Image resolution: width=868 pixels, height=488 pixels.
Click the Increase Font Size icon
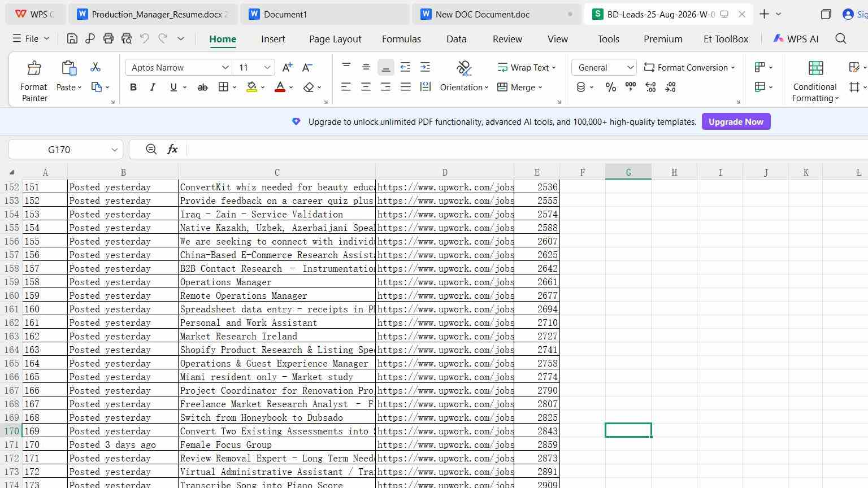click(287, 67)
